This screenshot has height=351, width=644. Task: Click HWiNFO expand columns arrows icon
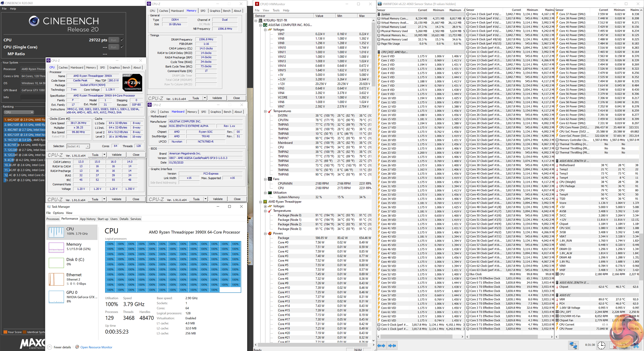coord(381,346)
